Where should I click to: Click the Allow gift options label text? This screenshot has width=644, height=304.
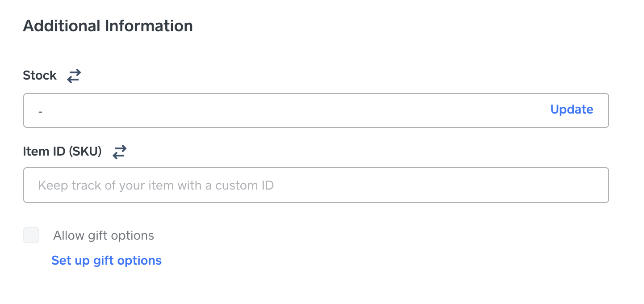(103, 236)
